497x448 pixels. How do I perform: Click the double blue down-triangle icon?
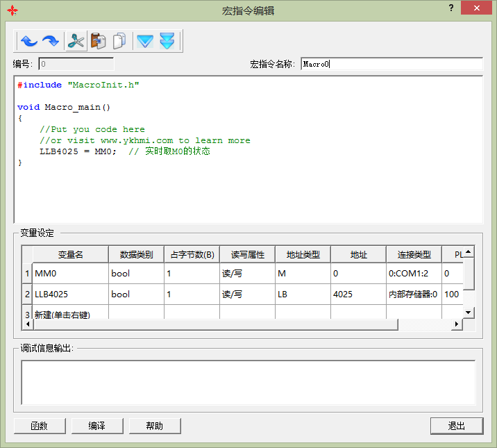tap(167, 41)
